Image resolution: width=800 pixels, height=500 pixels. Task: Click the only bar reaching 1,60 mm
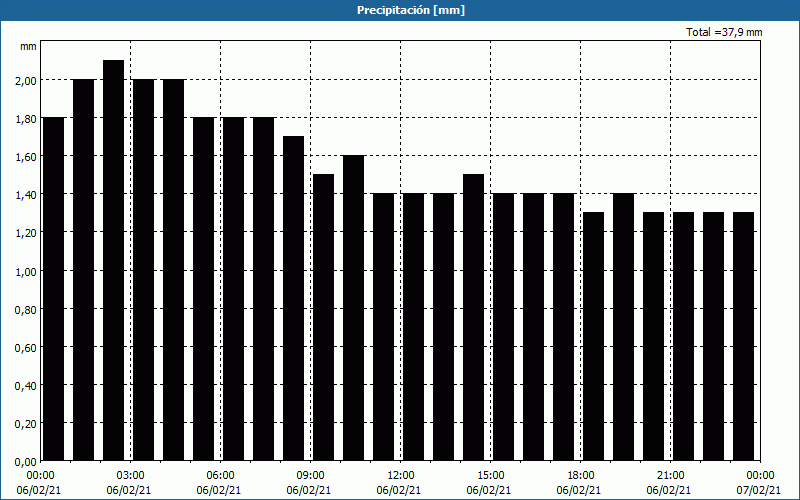click(354, 308)
